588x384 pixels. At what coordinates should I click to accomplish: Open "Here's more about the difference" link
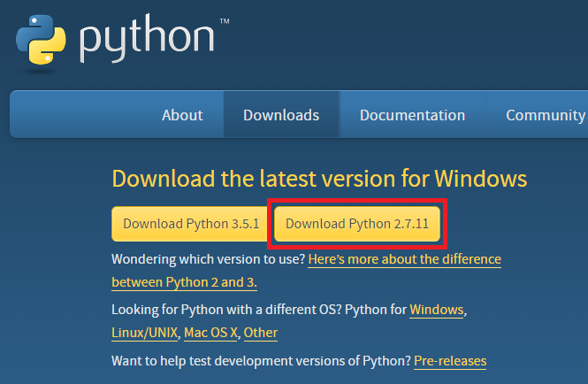pyautogui.click(x=405, y=259)
